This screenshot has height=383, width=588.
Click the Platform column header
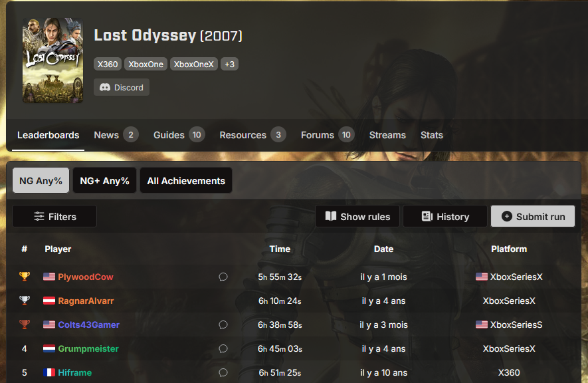click(x=509, y=249)
